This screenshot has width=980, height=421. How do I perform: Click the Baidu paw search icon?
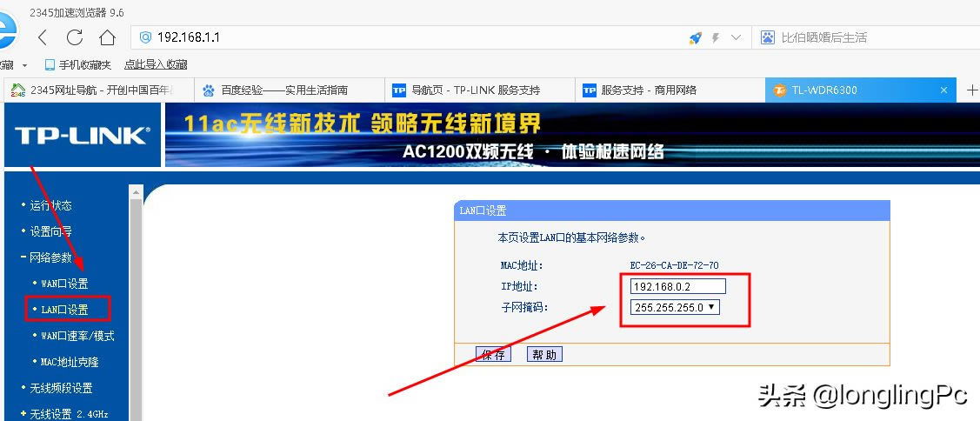click(767, 37)
